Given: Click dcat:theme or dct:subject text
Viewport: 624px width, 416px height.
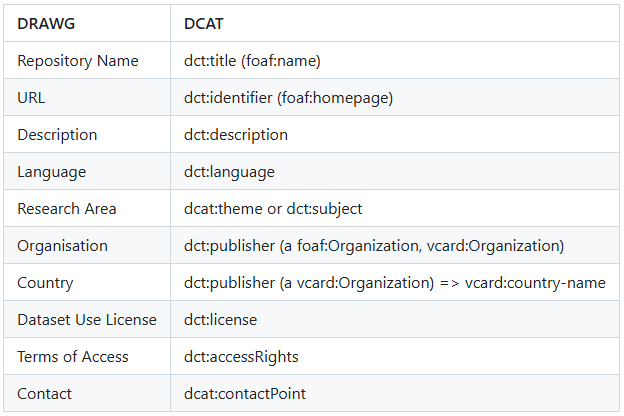Looking at the screenshot, I should tap(273, 209).
